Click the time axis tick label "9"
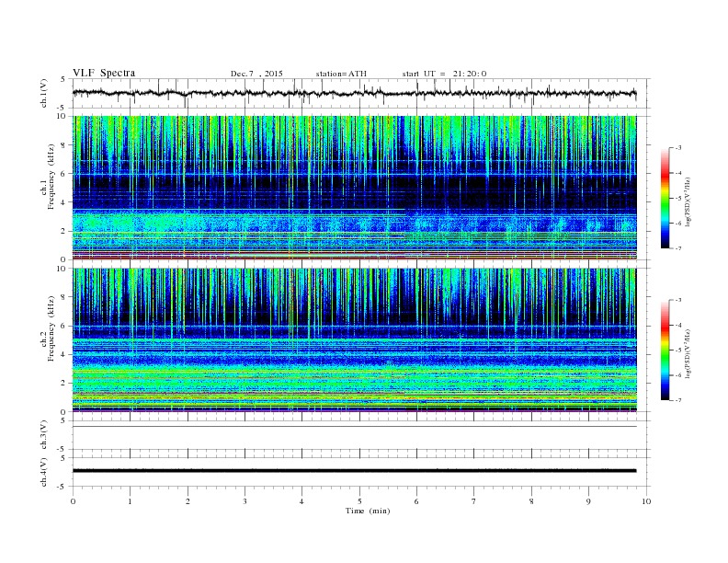Screen dimensions: 728x563 588,501
